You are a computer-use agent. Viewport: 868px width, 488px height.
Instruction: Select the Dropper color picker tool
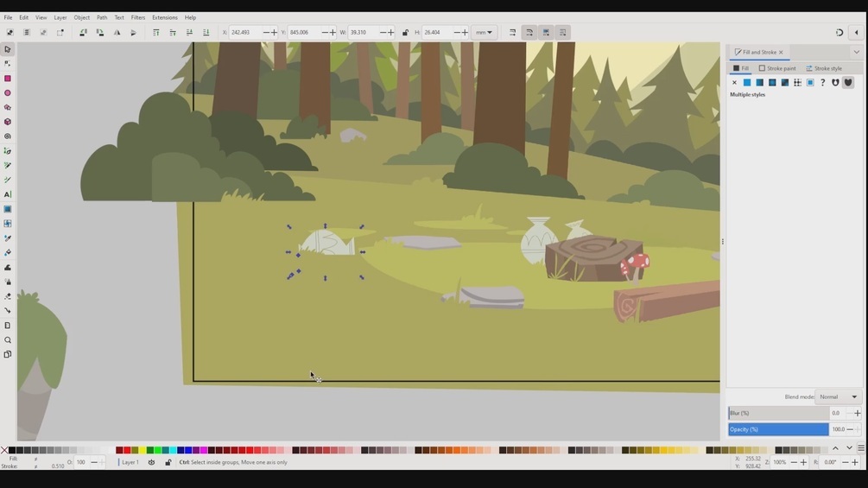tap(8, 238)
